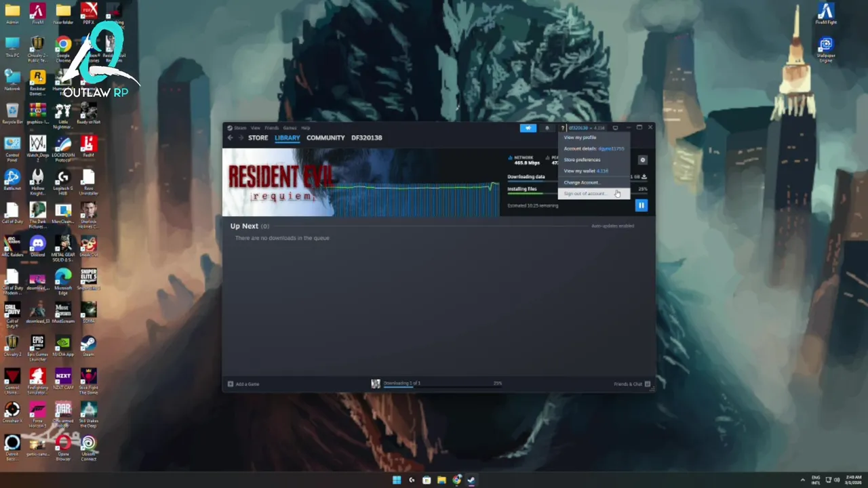Screen dimensions: 868x488
Task: Open Opera Browser desktop shortcut
Action: 63,448
